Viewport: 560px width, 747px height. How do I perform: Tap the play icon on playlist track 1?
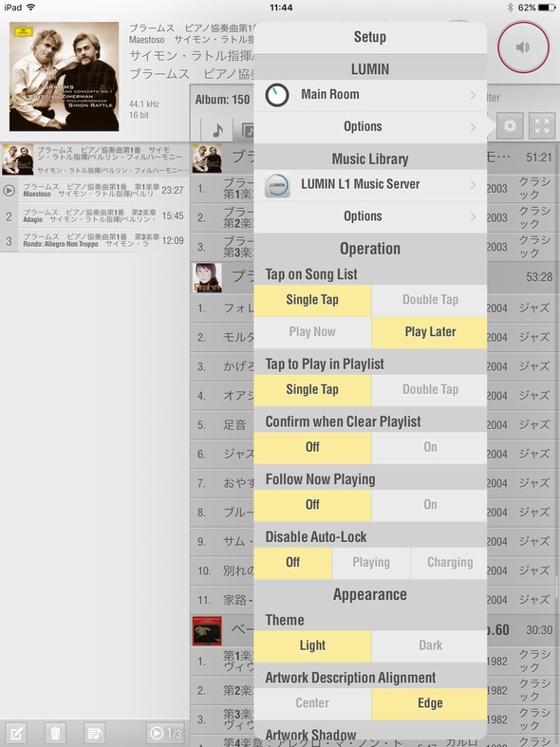9,191
